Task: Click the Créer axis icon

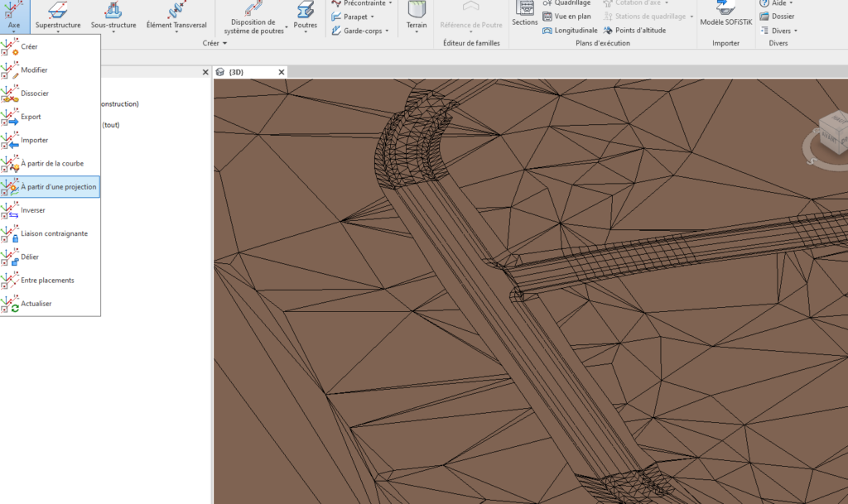Action: tap(10, 47)
